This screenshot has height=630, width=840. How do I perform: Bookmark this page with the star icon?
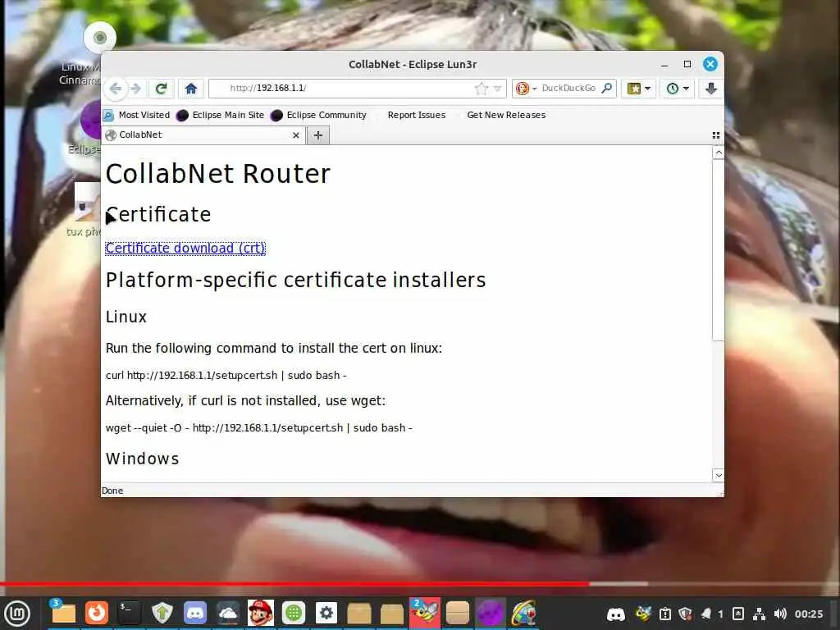[x=481, y=89]
